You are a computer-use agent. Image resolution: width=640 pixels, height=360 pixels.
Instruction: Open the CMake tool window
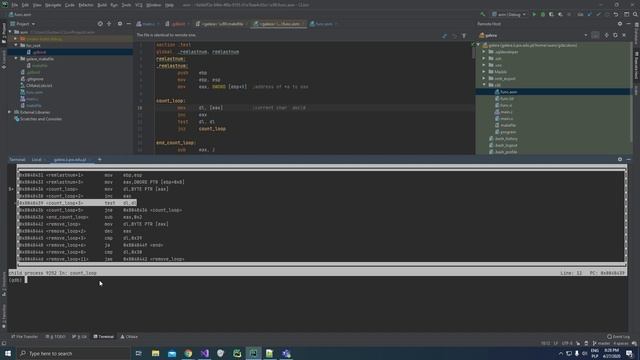tap(129, 337)
